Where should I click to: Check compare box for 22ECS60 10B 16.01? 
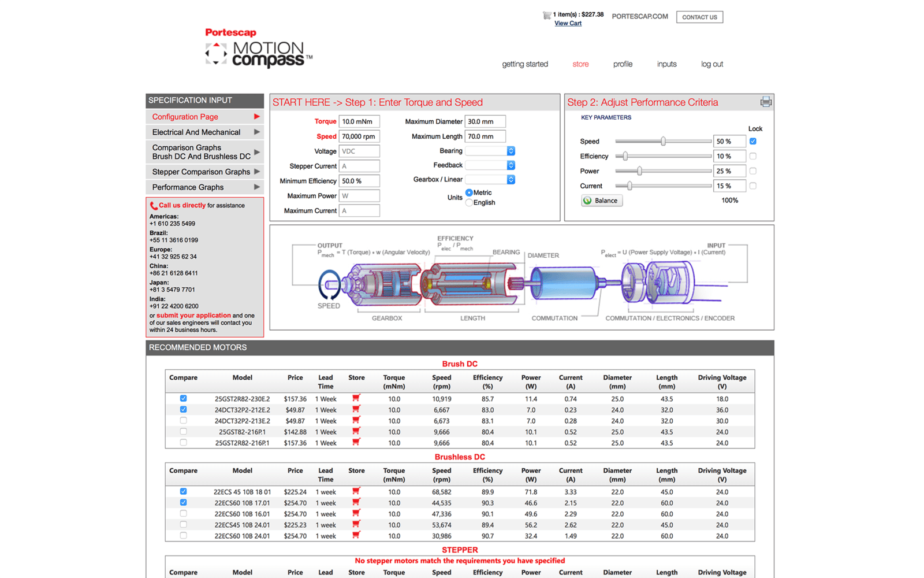pyautogui.click(x=183, y=513)
